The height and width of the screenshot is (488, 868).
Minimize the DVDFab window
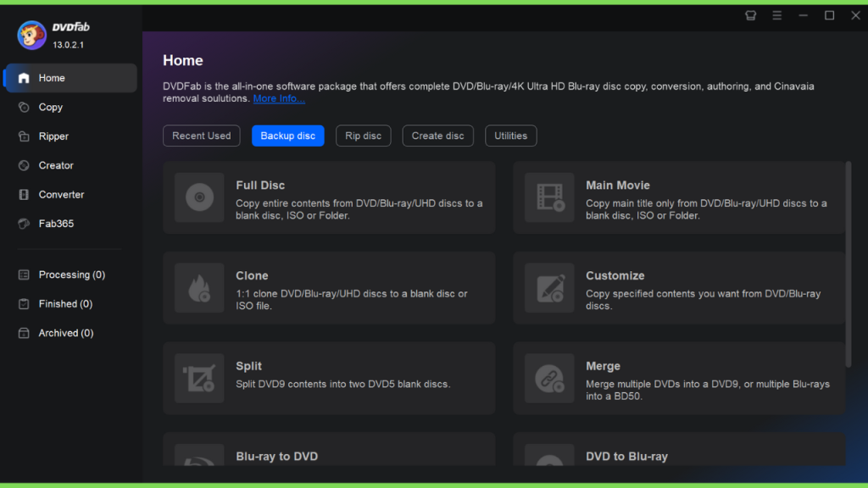click(x=804, y=15)
